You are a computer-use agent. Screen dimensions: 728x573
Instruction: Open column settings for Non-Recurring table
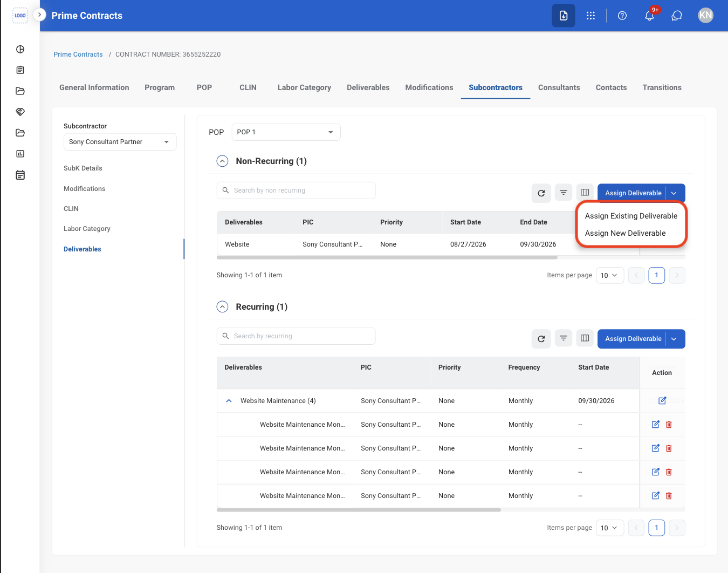tap(585, 193)
